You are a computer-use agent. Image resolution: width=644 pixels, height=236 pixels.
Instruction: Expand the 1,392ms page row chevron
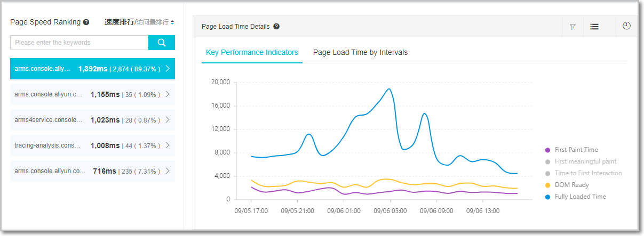[168, 69]
